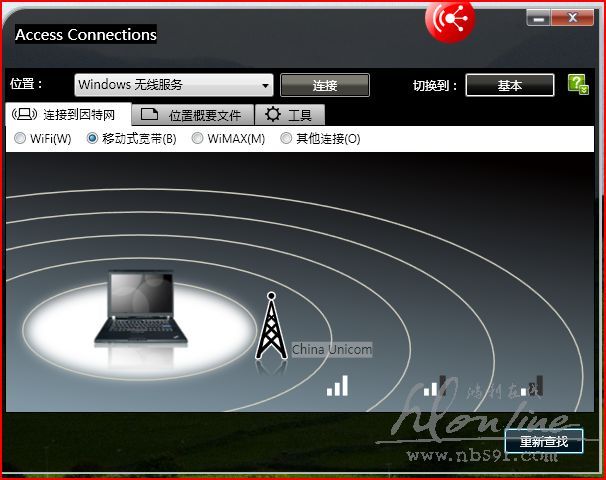
Task: Select the WiMAX(M) radio button
Action: [x=198, y=139]
